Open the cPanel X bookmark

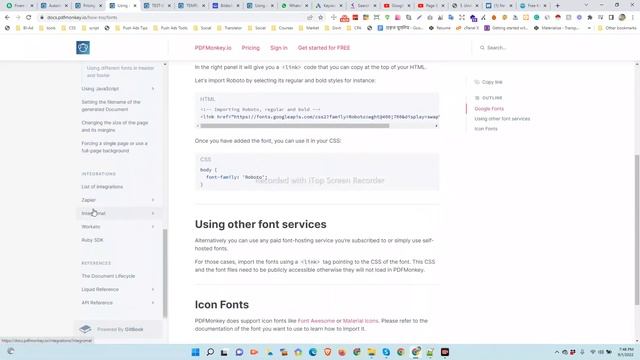[x=467, y=28]
